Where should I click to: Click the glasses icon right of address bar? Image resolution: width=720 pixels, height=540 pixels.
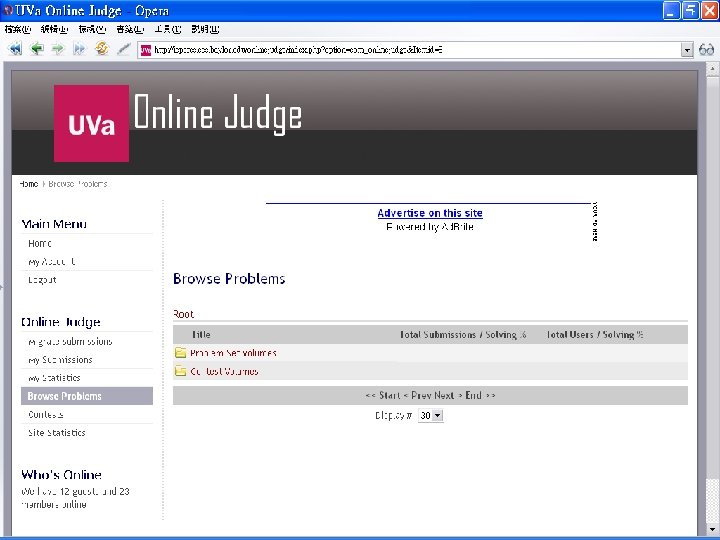tap(706, 50)
